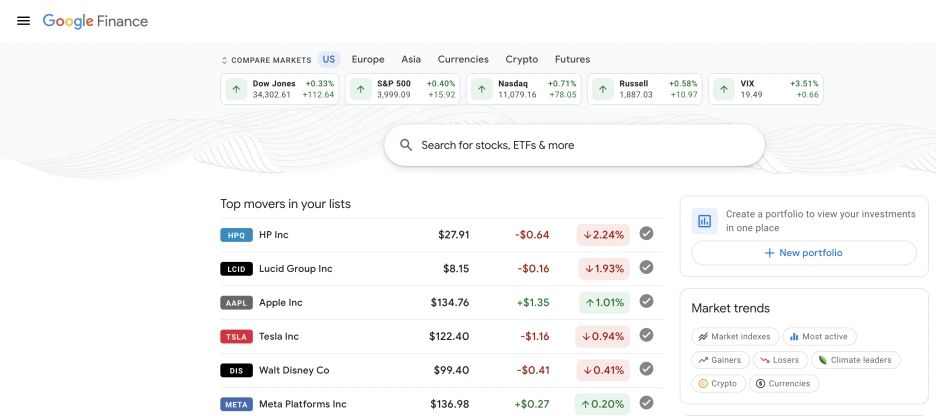Screen dimensions: 936x416
Task: Click the VIX up-arrow icon
Action: pyautogui.click(x=724, y=89)
